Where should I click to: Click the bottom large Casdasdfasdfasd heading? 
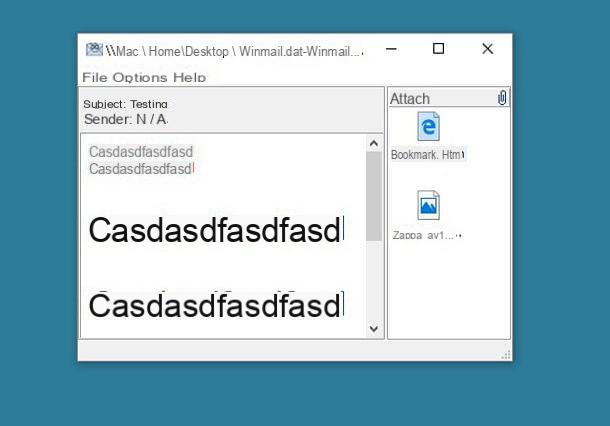coord(216,305)
